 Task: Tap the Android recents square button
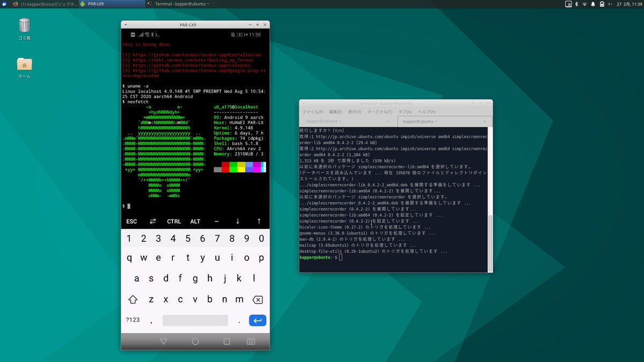point(227,341)
